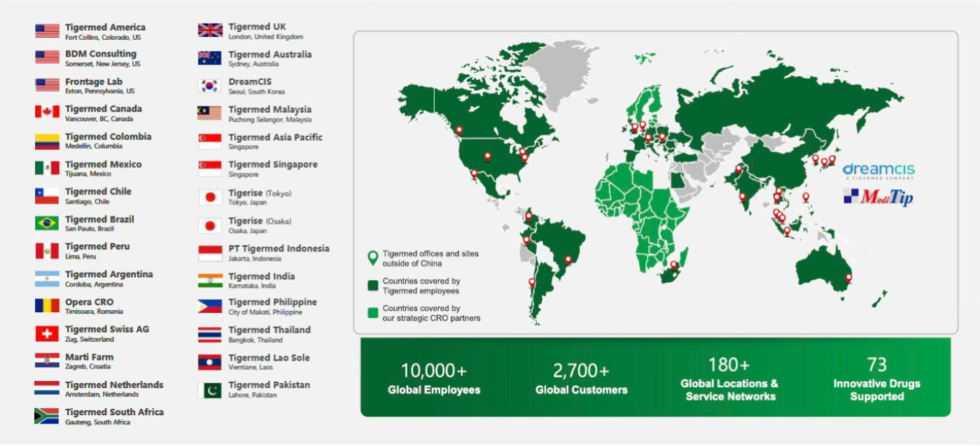Viewport: 980px width, 446px height.
Task: Click the "DreamCIS" name in the office list
Action: pyautogui.click(x=250, y=82)
